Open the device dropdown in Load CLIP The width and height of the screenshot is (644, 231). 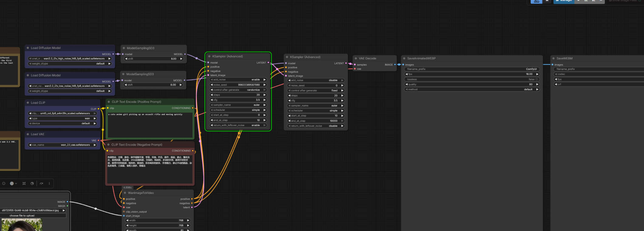(62, 124)
